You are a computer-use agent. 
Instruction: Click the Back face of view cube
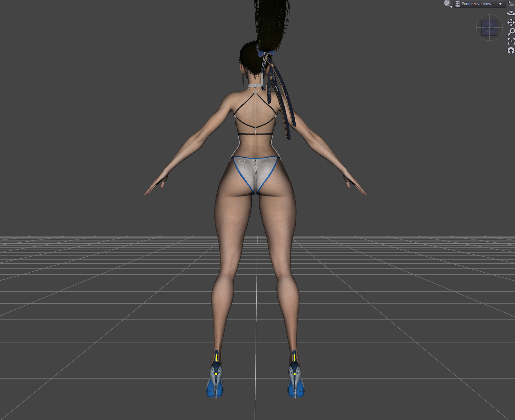[x=489, y=28]
